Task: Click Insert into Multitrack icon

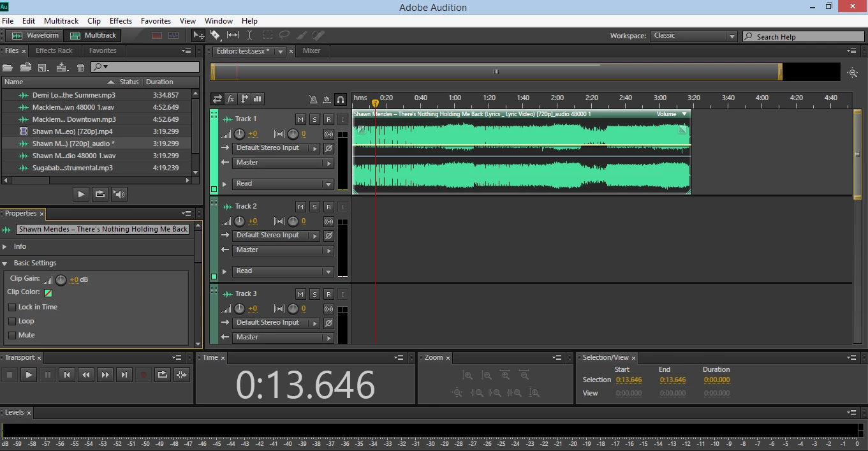Action: coord(62,67)
